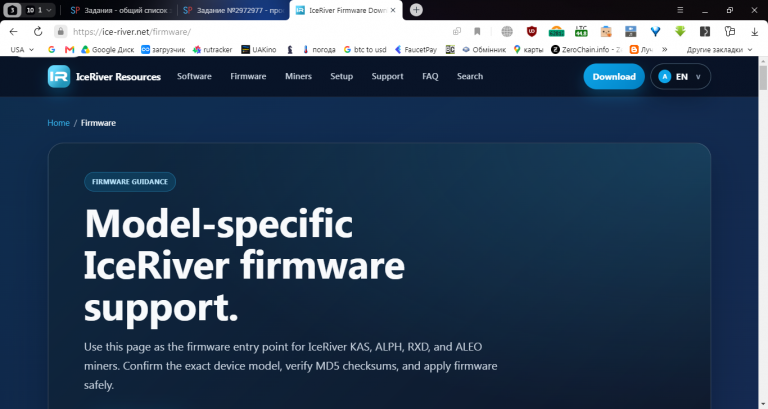Viewport: 768px width, 409px height.
Task: Open Google Диск bookmark
Action: point(108,49)
